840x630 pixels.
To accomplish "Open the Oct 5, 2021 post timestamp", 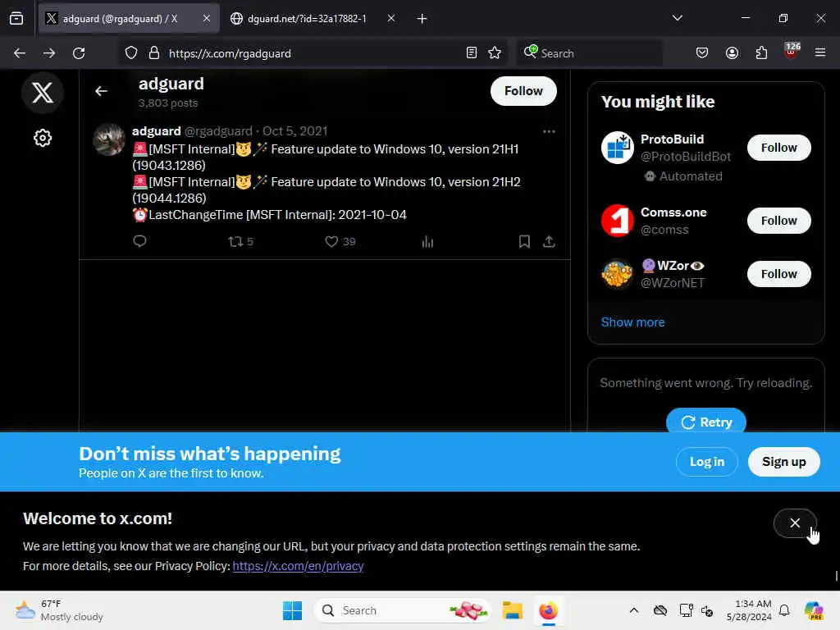I will (x=294, y=131).
